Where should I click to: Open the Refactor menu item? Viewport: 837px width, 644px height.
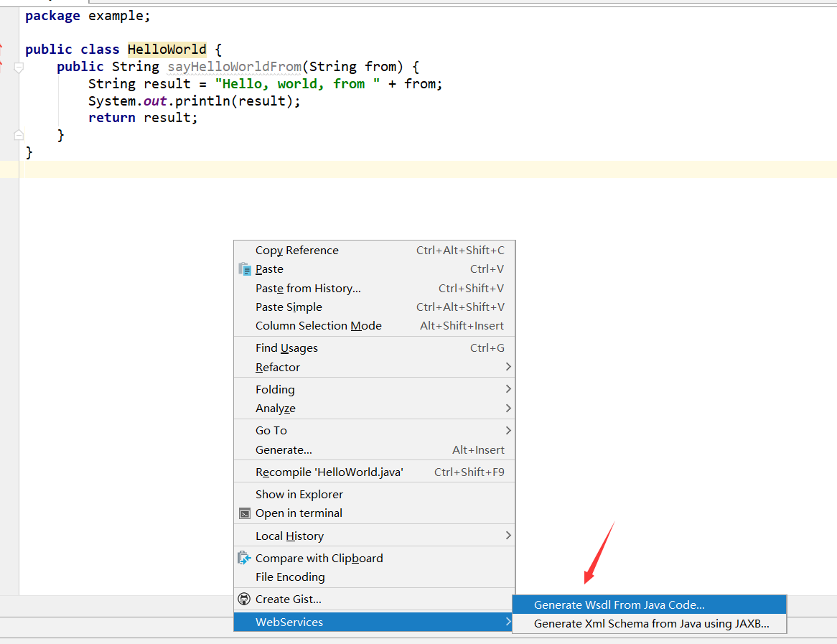click(374, 368)
